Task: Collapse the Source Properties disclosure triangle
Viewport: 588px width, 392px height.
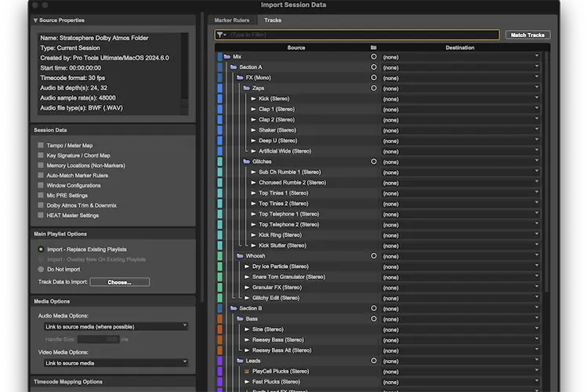Action: [x=35, y=20]
